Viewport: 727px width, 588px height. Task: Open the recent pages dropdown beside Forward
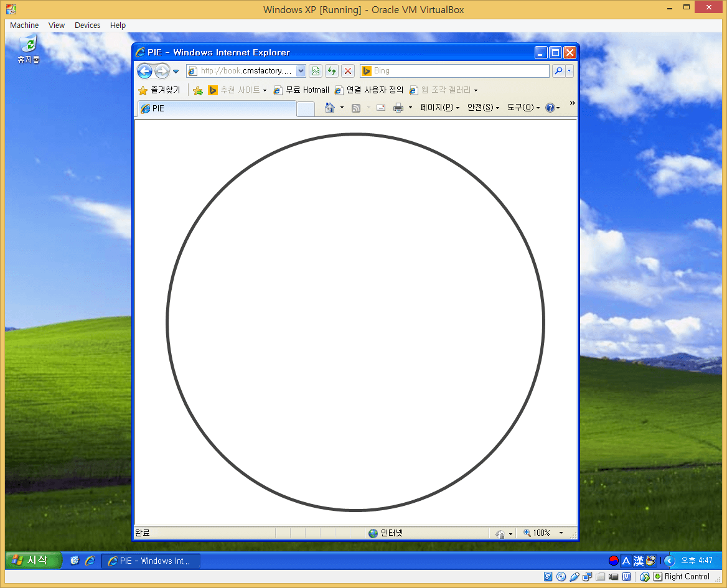pos(176,72)
